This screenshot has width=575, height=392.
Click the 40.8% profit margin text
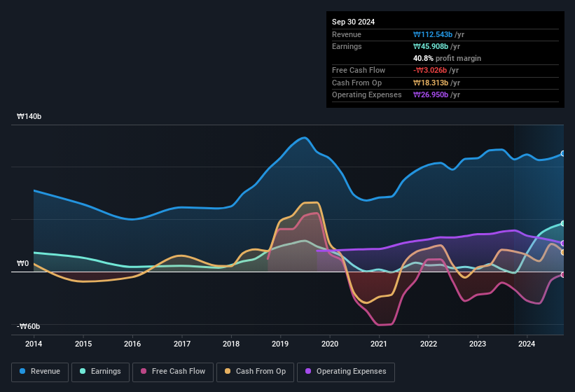447,58
